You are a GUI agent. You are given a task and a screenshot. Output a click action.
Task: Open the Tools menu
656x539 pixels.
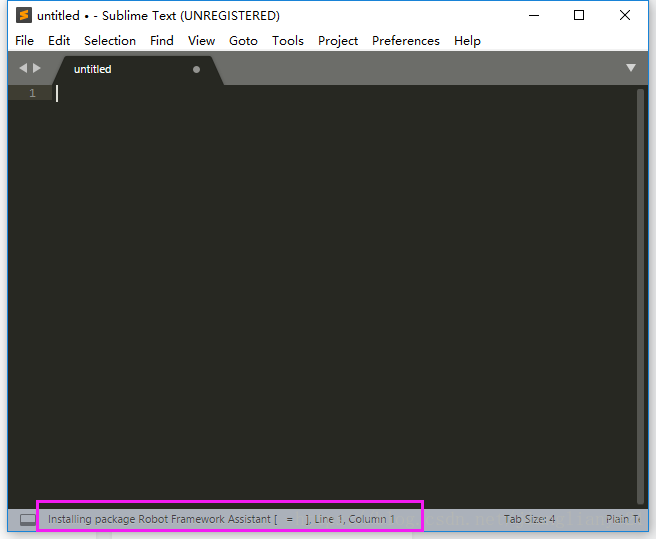point(288,41)
